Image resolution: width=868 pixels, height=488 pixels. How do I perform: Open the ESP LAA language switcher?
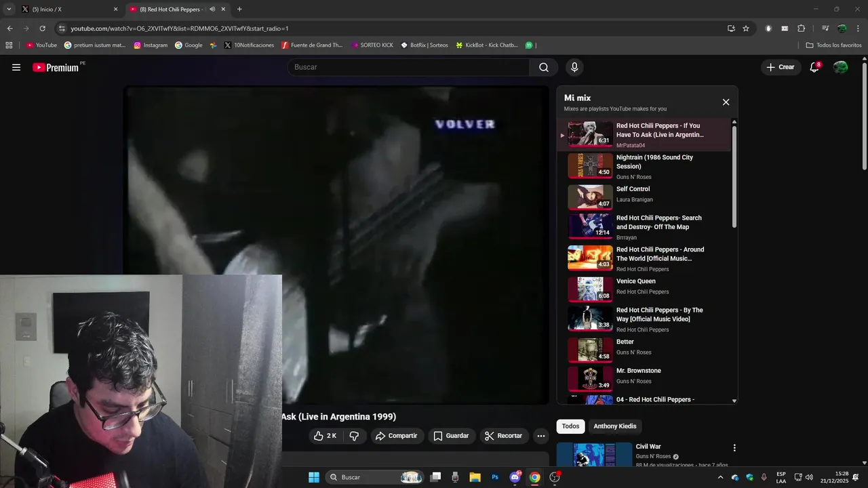click(781, 477)
